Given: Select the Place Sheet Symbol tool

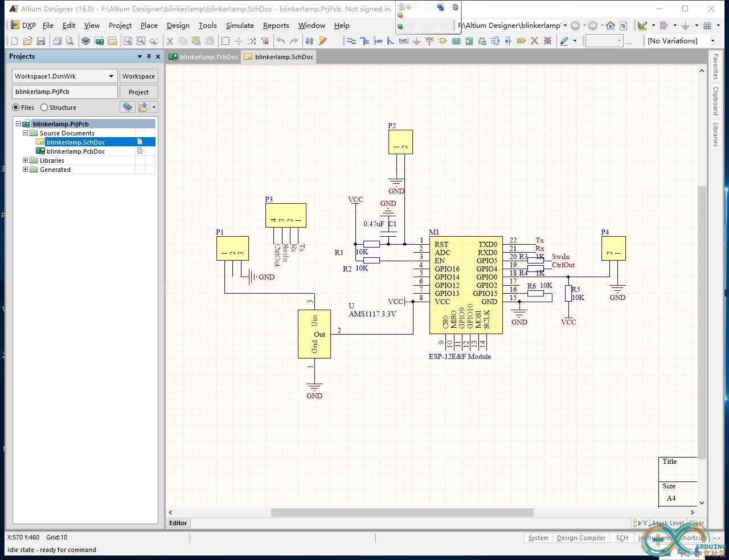Looking at the screenshot, I should (456, 41).
